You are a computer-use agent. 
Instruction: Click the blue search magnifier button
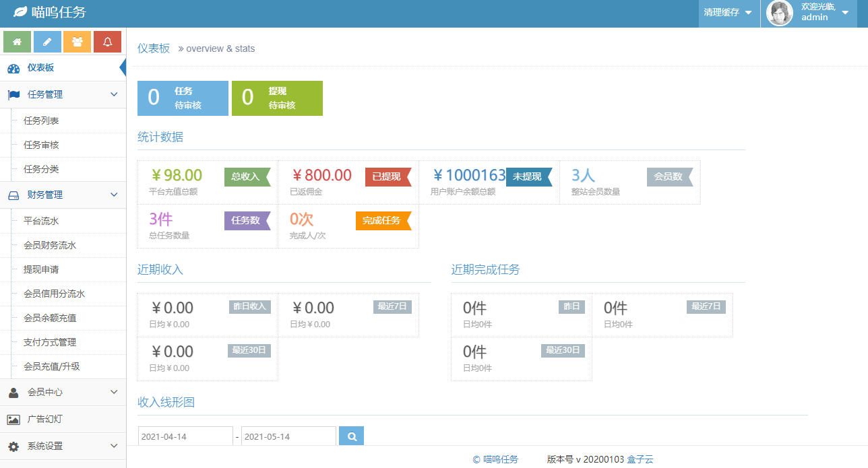pyautogui.click(x=351, y=436)
